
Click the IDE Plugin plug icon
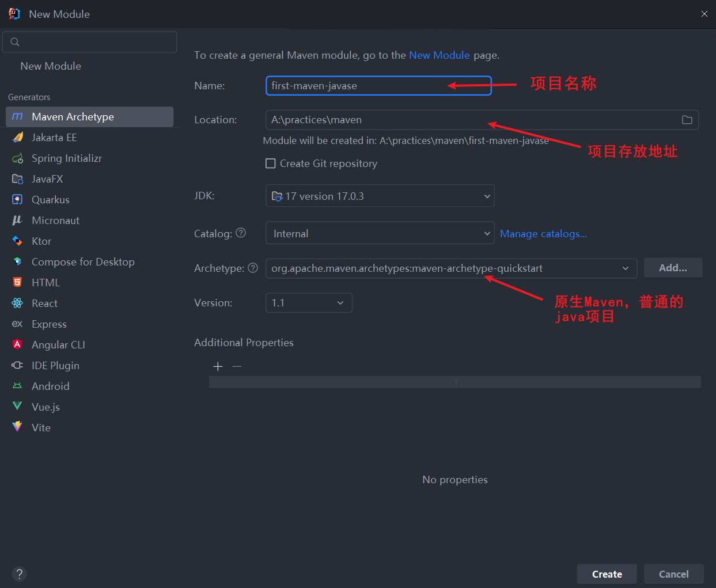click(x=18, y=365)
